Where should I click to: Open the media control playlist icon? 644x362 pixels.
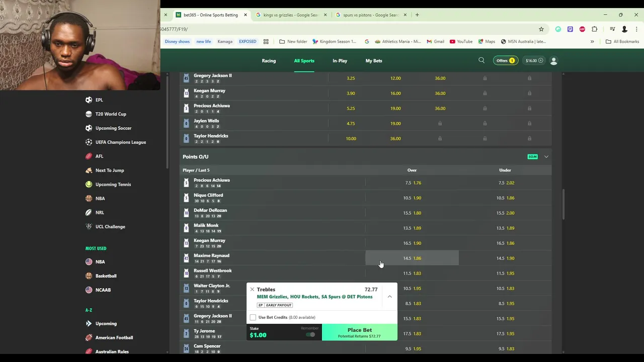tap(612, 29)
